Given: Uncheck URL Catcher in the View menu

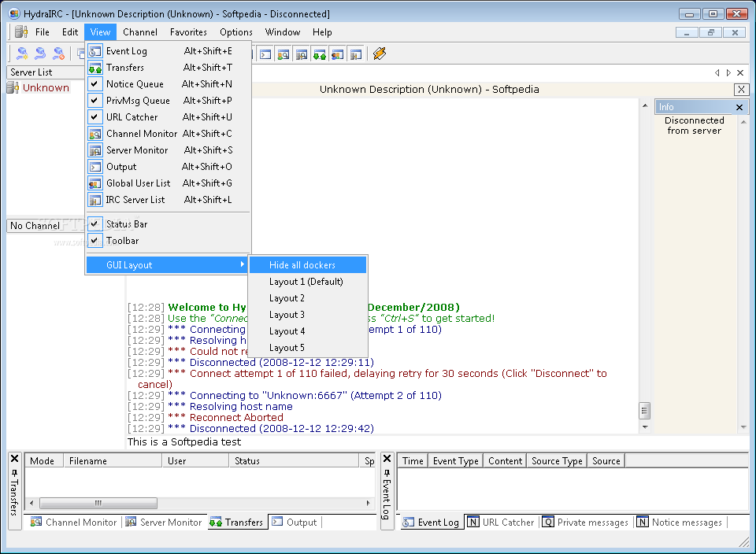Looking at the screenshot, I should coord(169,117).
